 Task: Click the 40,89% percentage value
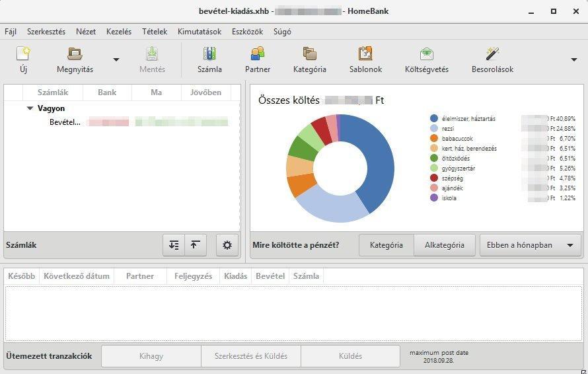point(566,118)
